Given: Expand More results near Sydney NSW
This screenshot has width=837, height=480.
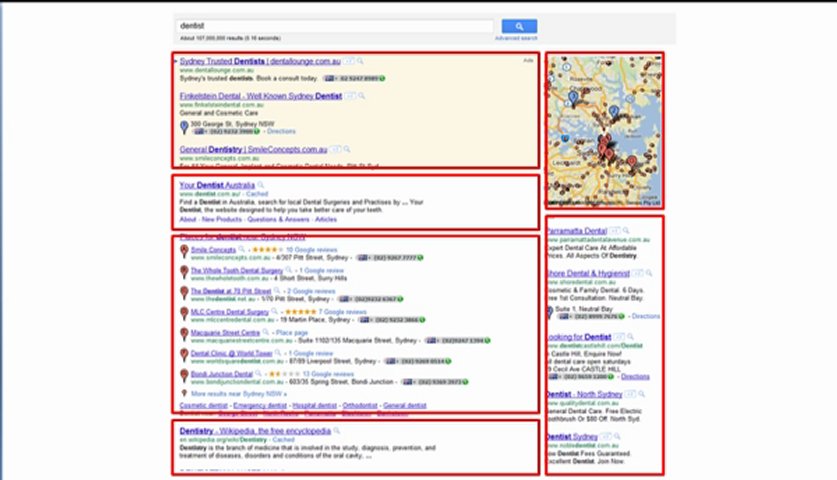Looking at the screenshot, I should 228,395.
